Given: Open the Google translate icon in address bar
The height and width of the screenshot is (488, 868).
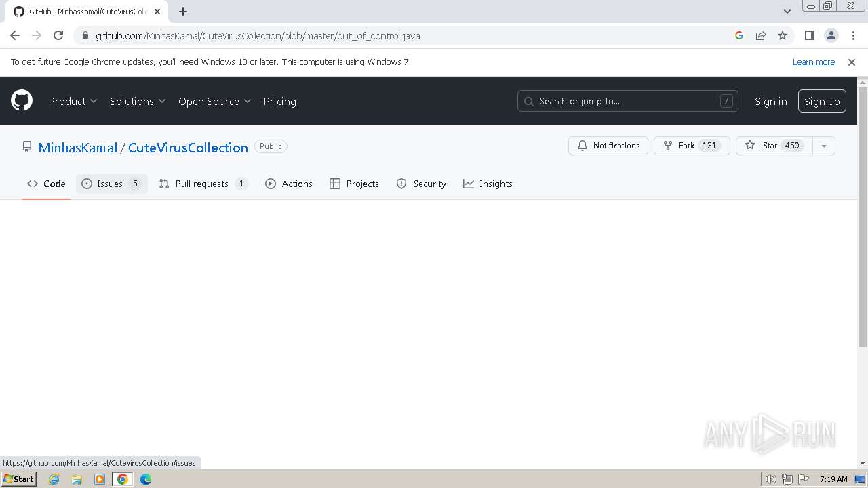Looking at the screenshot, I should tap(739, 35).
